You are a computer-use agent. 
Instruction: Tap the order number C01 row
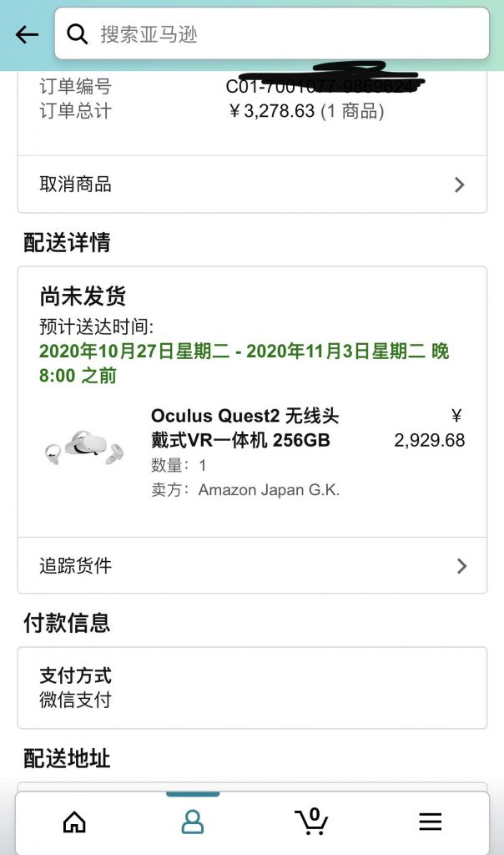pos(250,84)
